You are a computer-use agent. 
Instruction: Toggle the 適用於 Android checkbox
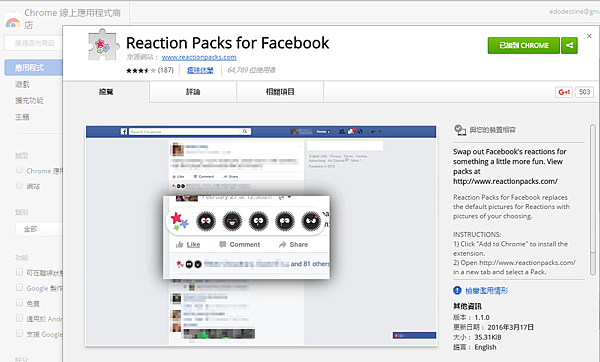tap(19, 318)
